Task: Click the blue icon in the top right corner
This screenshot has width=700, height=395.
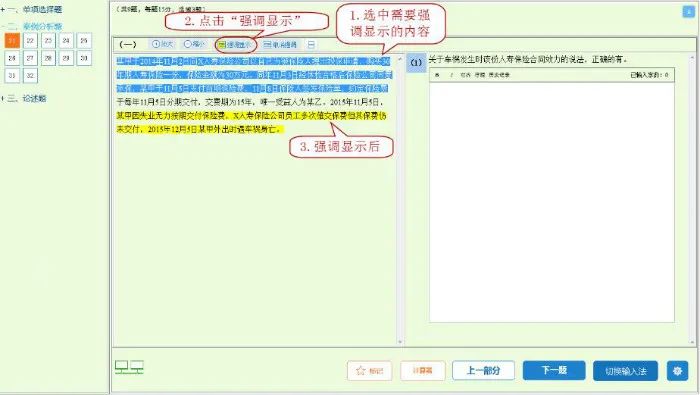Action: (688, 12)
